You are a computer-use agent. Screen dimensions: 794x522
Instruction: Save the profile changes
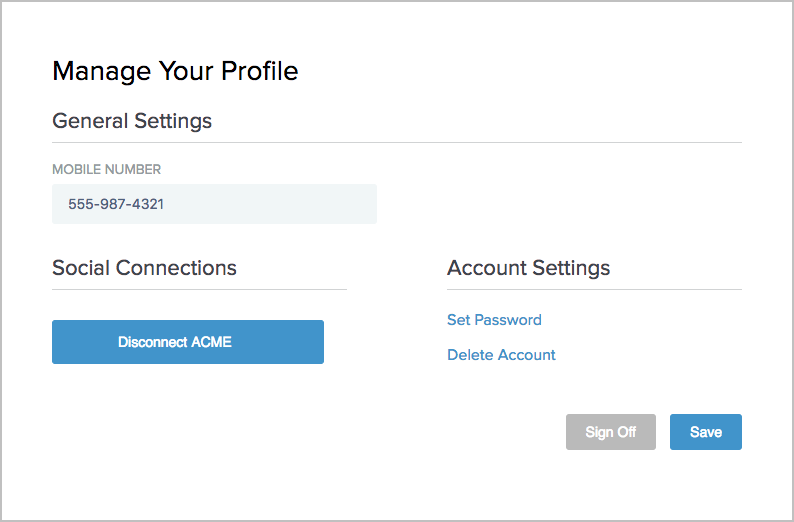[x=705, y=432]
